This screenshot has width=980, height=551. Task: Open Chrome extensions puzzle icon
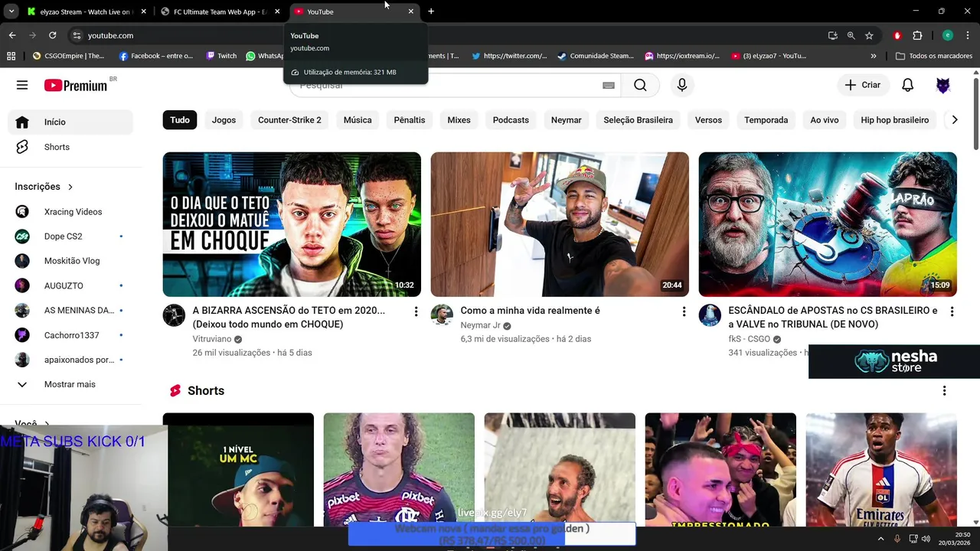[x=917, y=35]
